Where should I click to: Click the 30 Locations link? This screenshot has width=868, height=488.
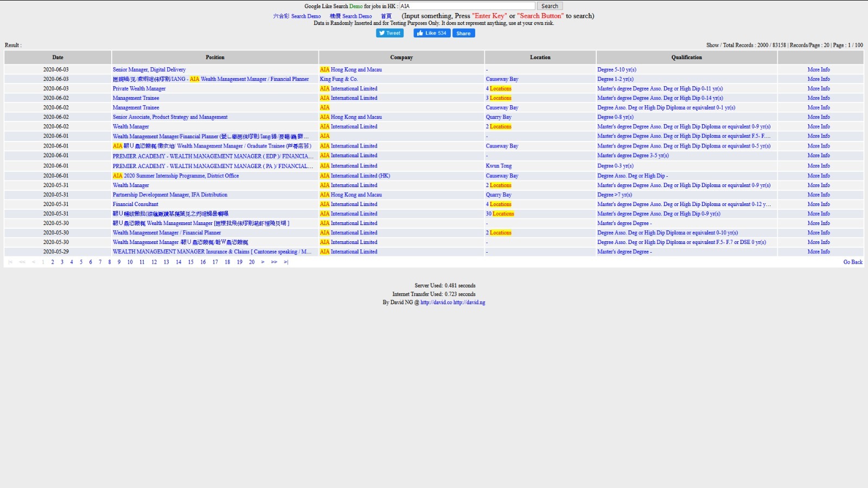(500, 214)
